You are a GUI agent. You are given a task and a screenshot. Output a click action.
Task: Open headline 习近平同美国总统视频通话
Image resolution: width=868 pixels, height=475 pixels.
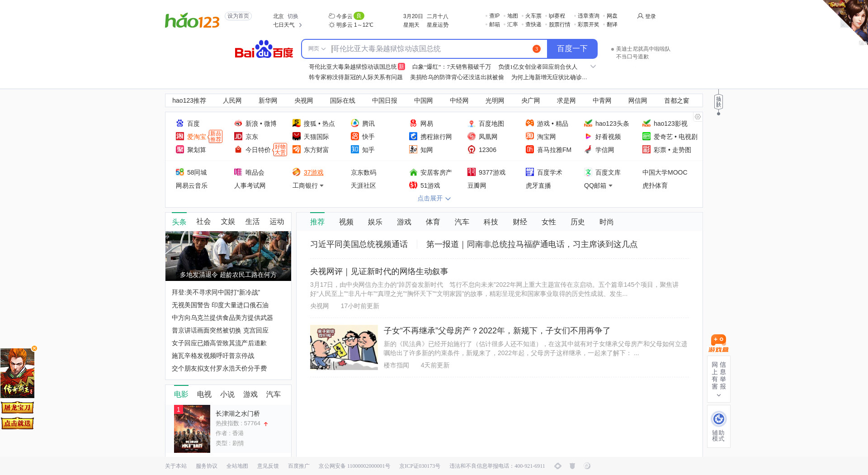click(x=359, y=244)
